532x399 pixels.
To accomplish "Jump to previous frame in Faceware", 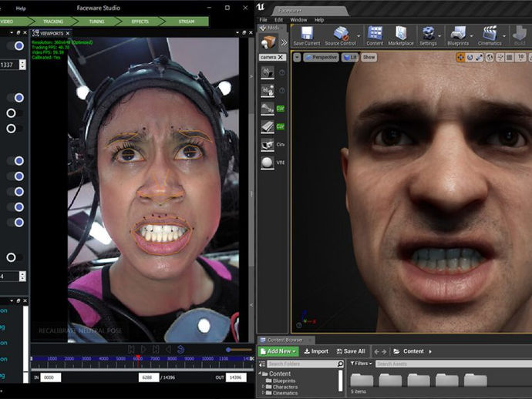I will [x=131, y=349].
